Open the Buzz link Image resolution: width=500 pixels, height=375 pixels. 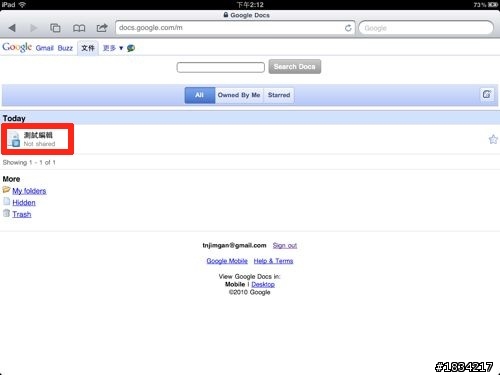click(65, 48)
